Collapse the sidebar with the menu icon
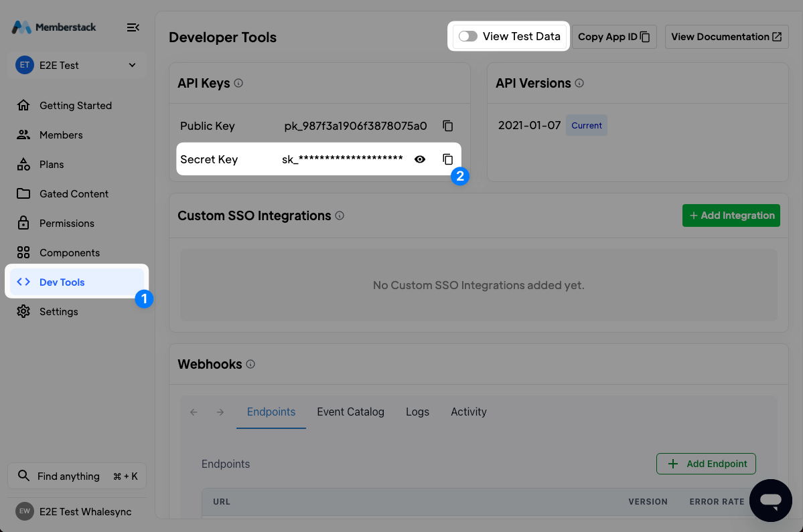Image resolution: width=803 pixels, height=532 pixels. point(133,27)
